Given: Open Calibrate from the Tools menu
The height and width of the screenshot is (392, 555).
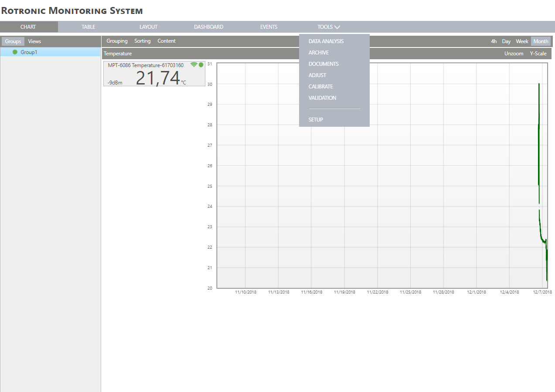Looking at the screenshot, I should (320, 87).
